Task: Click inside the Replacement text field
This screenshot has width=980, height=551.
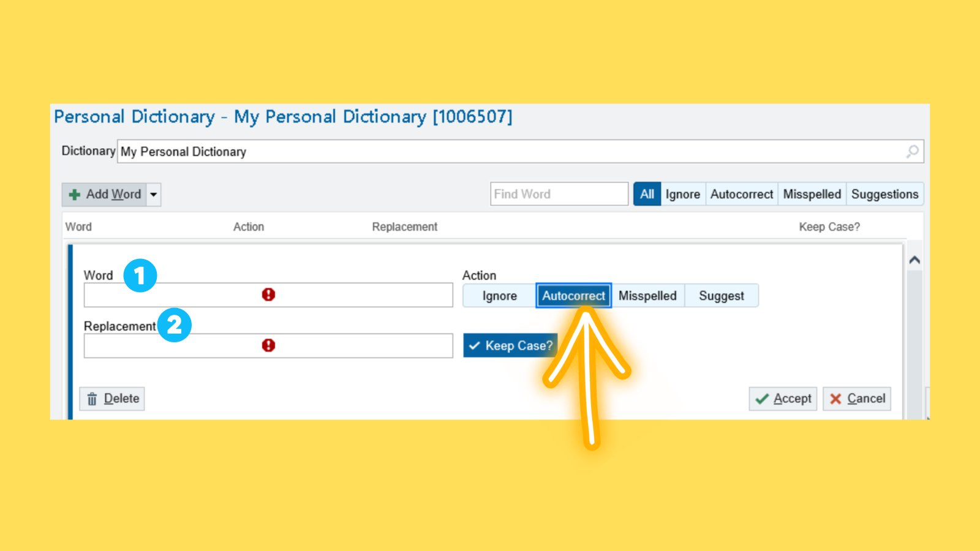Action: pyautogui.click(x=268, y=346)
